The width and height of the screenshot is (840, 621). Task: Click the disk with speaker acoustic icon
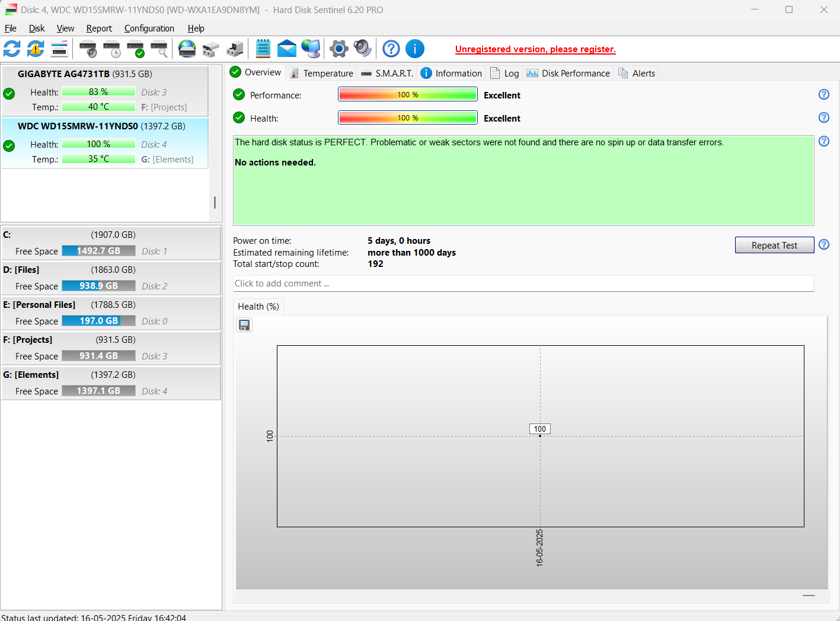click(x=88, y=49)
